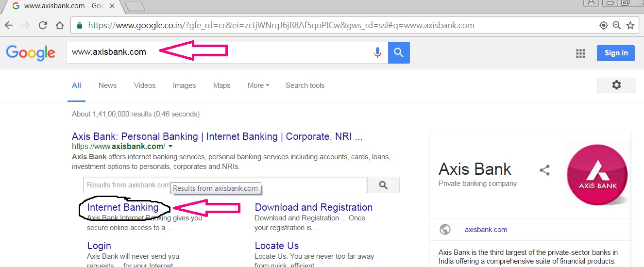Screen dimensions: 644x267
Task: Bookmark this page with the star icon
Action: click(630, 25)
